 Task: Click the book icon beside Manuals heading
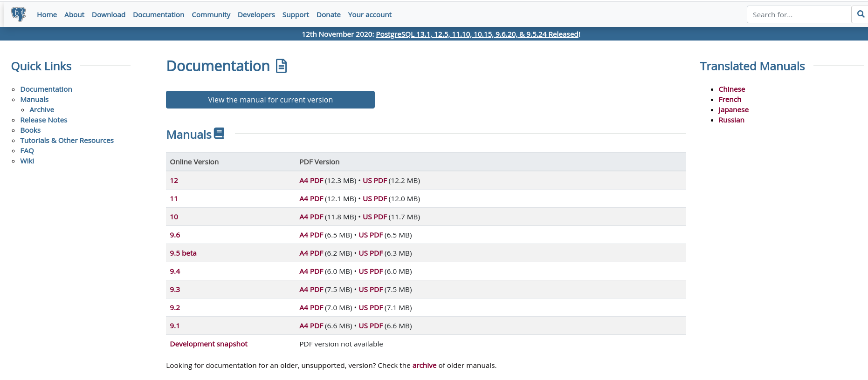[219, 134]
